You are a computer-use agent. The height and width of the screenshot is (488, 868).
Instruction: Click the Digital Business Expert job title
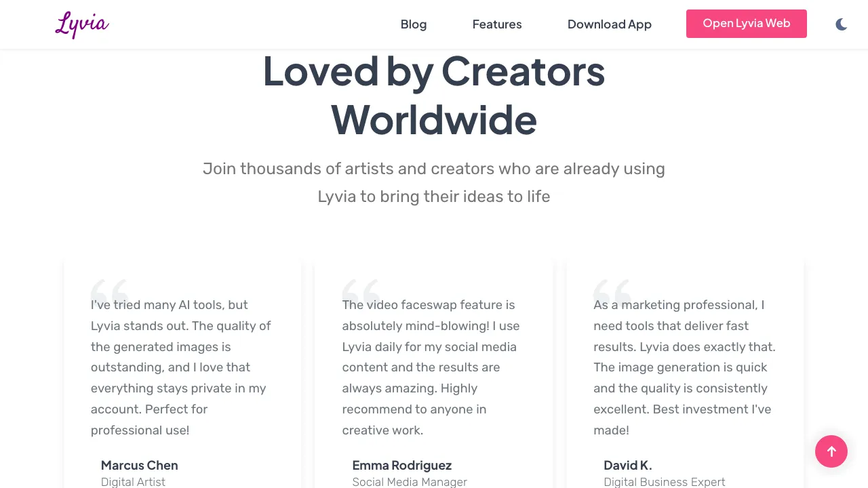click(664, 482)
